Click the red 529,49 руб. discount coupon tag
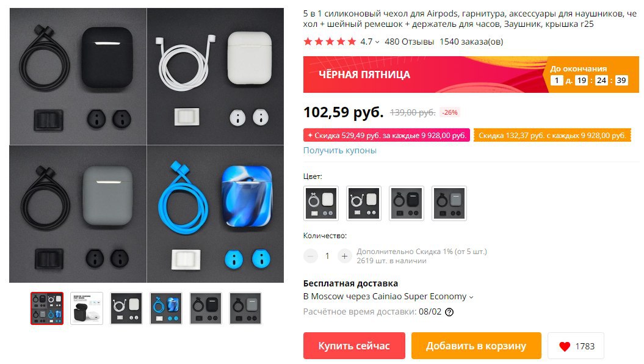The height and width of the screenshot is (364, 644). 386,136
